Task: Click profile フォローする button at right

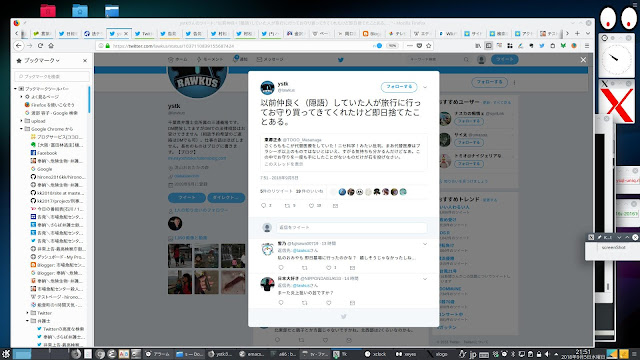Action: pyautogui.click(x=489, y=82)
